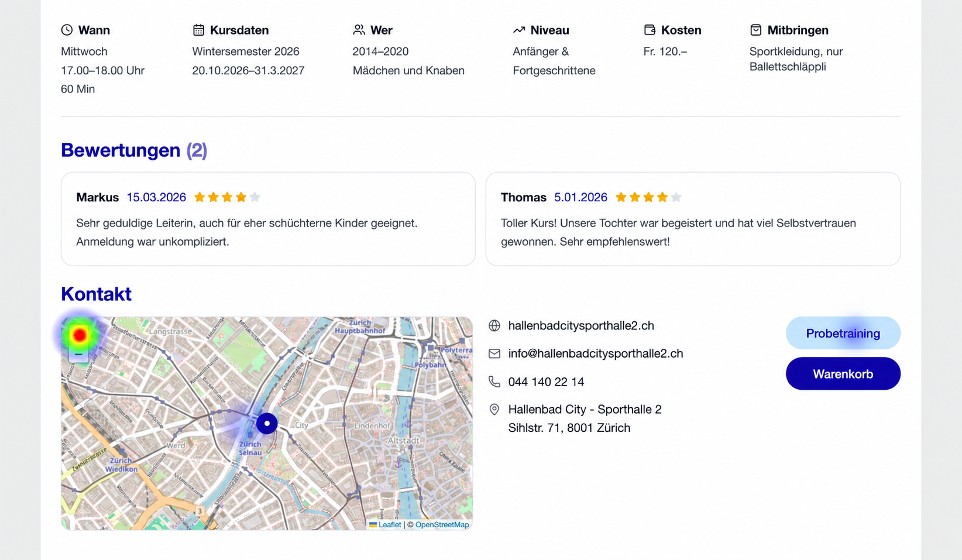Click the Zürich Hauptbahnhof label on the map
962x560 pixels.
360,327
